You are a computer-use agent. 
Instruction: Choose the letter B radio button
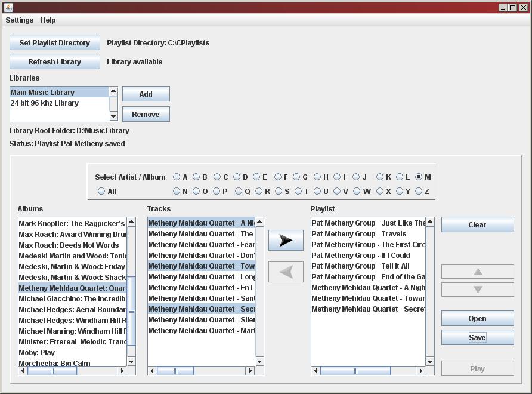(196, 177)
